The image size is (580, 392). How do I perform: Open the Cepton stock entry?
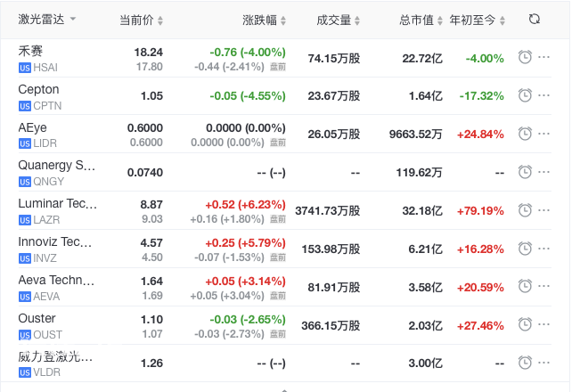[x=38, y=89]
